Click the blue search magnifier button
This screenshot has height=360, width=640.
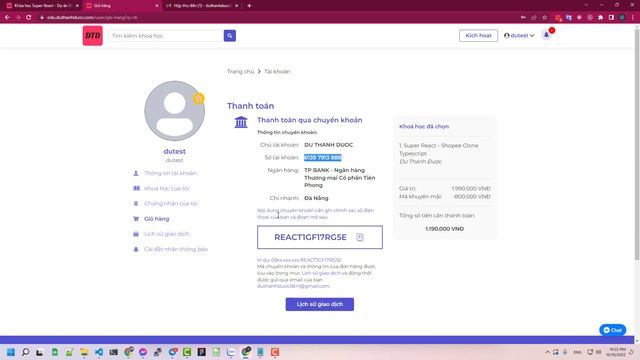pyautogui.click(x=230, y=36)
